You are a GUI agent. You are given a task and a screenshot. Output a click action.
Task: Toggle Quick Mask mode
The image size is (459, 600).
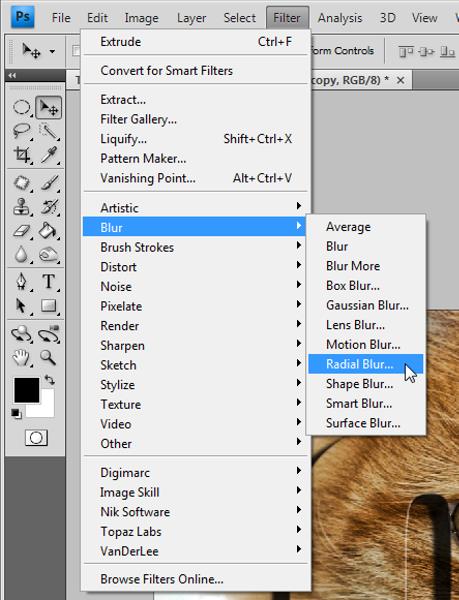[x=36, y=438]
